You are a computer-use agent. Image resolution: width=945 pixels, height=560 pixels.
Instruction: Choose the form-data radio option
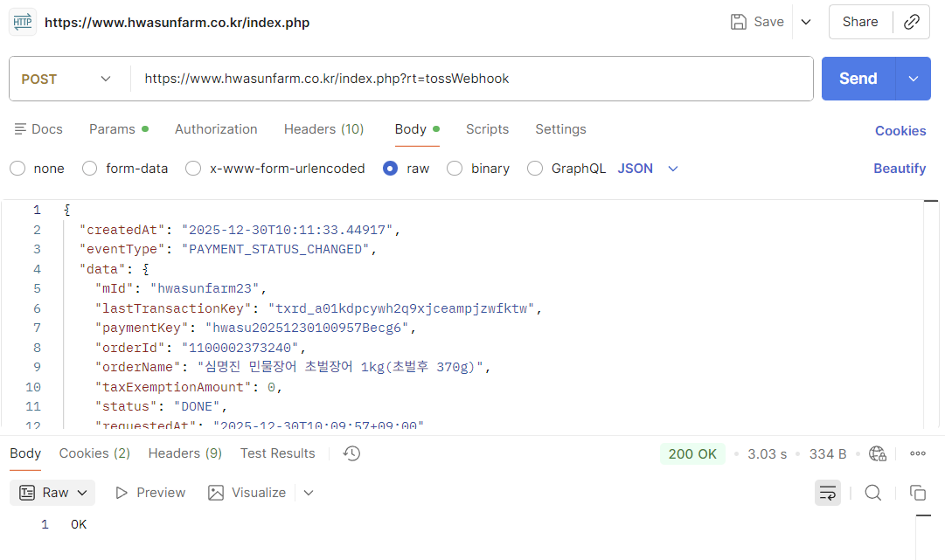pyautogui.click(x=90, y=169)
